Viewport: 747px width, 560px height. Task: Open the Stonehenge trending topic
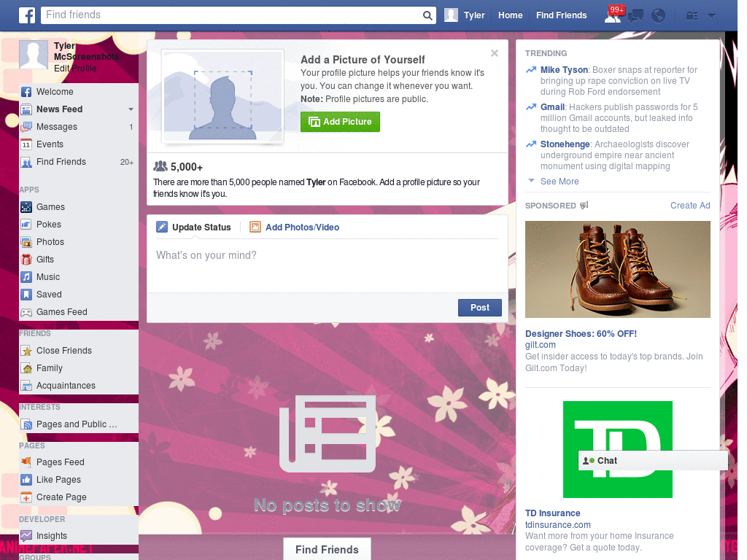coord(565,144)
